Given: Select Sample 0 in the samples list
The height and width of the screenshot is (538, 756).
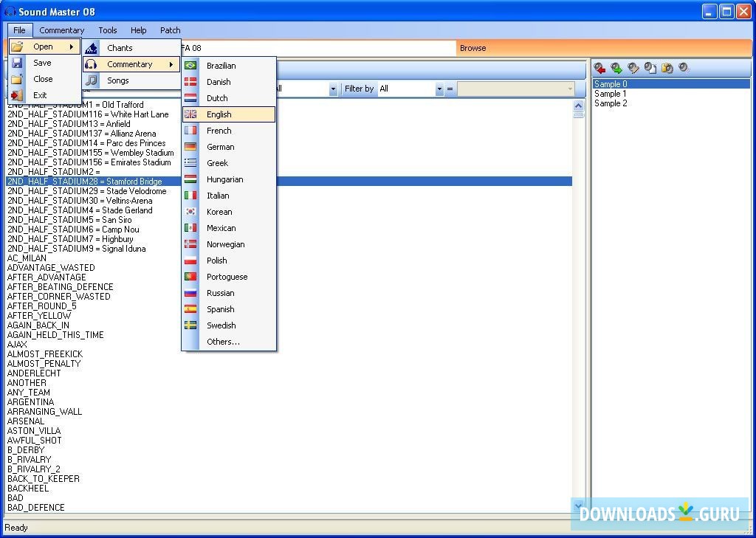Looking at the screenshot, I should (x=670, y=84).
